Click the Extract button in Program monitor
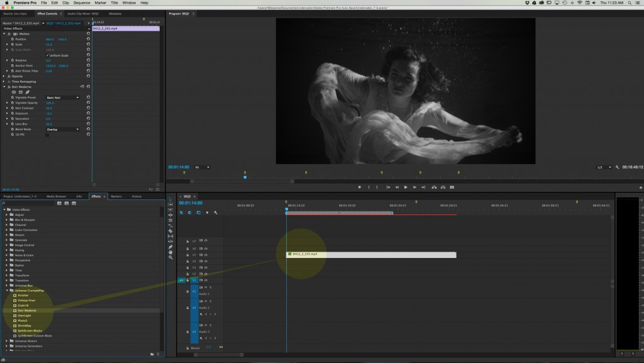This screenshot has width=644, height=363. (x=443, y=187)
